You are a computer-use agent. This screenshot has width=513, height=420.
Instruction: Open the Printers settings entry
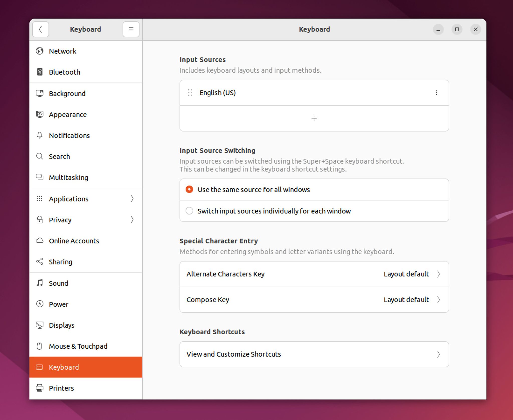(x=61, y=388)
